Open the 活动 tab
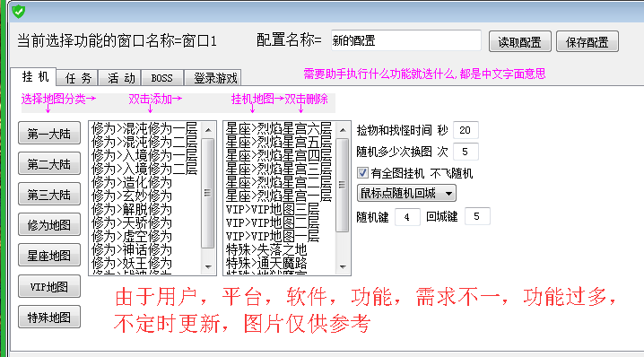The height and width of the screenshot is (357, 644). click(121, 78)
